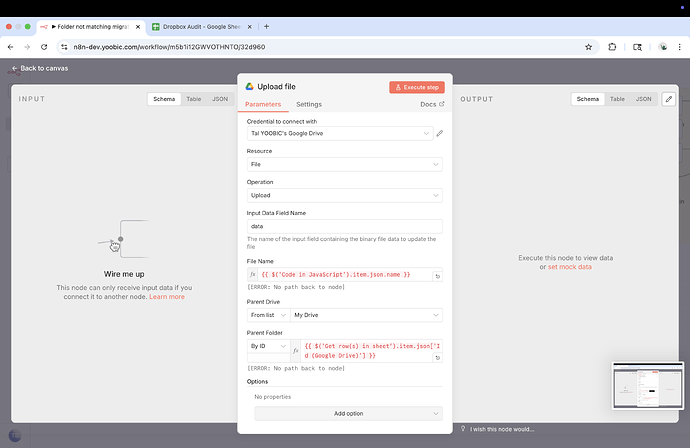
Task: Click the profile avatar in browser toolbar
Action: coord(663,47)
